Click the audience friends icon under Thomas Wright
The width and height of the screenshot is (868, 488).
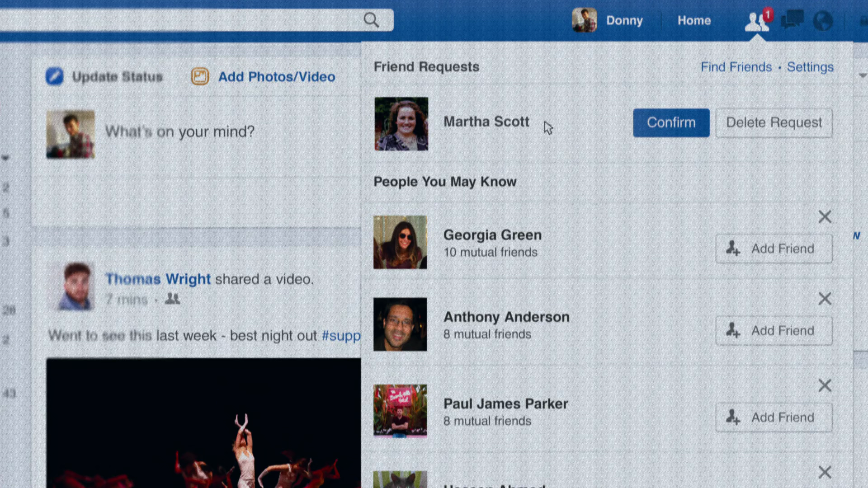point(172,299)
